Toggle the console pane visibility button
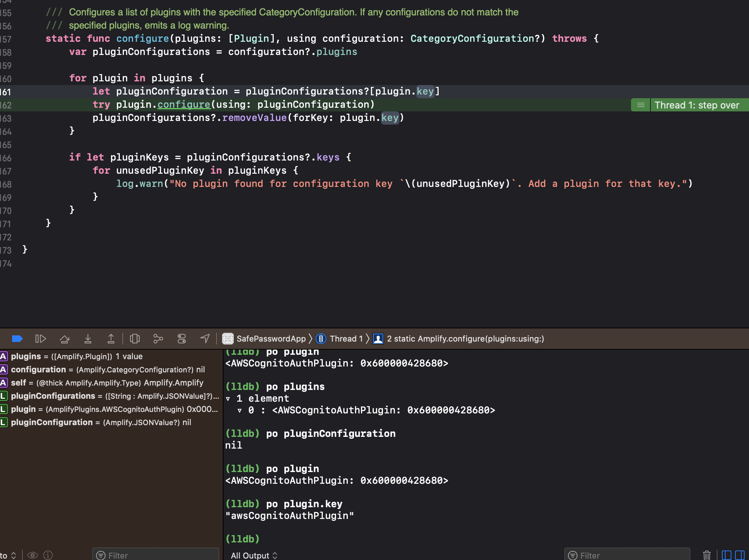This screenshot has height=560, width=749. click(x=740, y=555)
